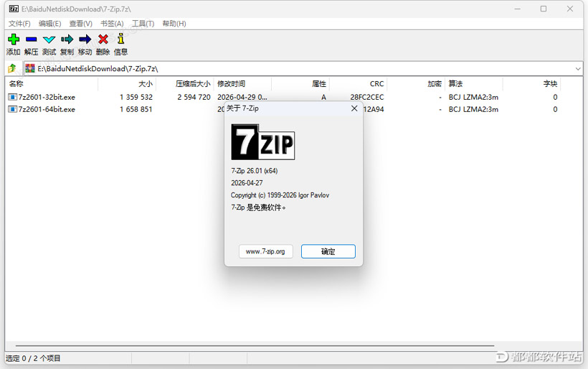Click the Info (信息) toolbar icon
Viewport: 588px width, 369px height.
coord(120,39)
